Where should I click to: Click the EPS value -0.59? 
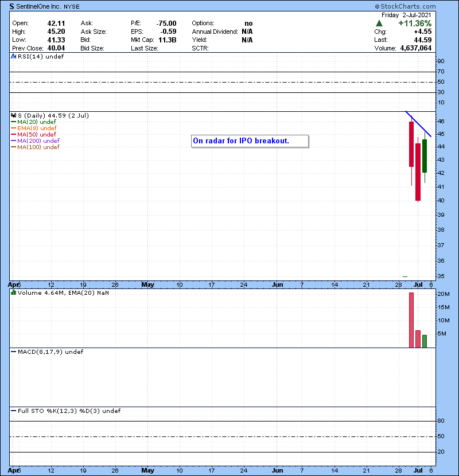tap(168, 32)
